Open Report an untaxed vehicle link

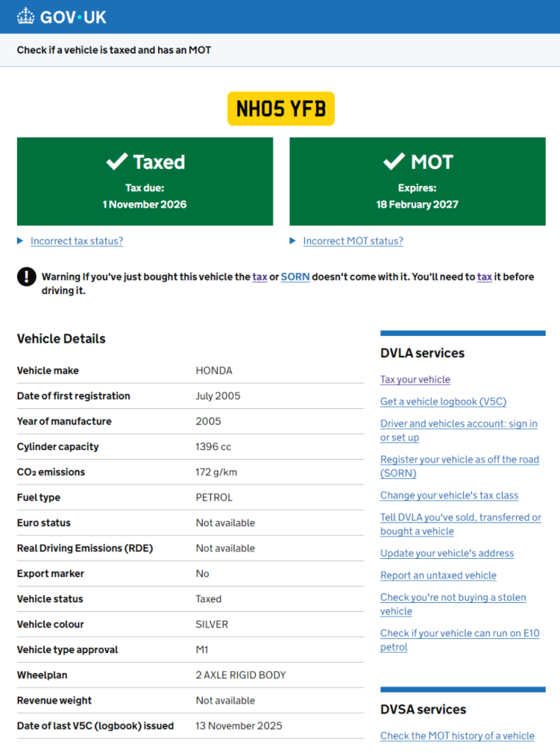[x=438, y=576]
